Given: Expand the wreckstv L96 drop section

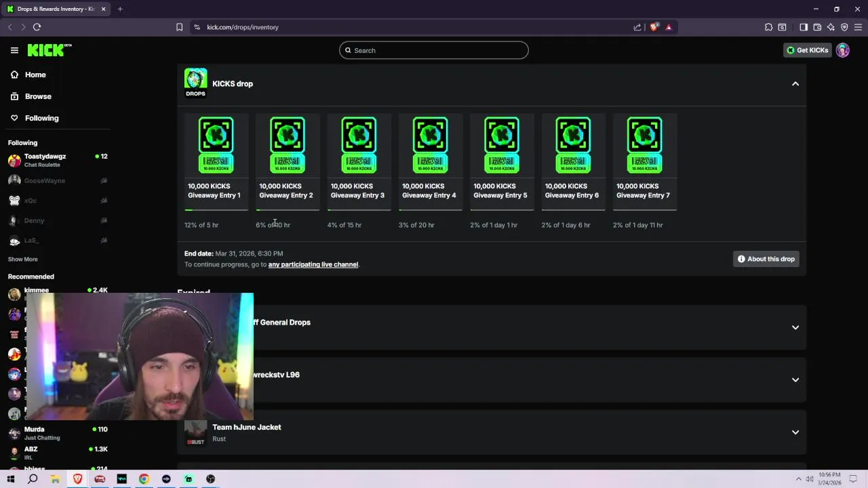Looking at the screenshot, I should click(795, 380).
